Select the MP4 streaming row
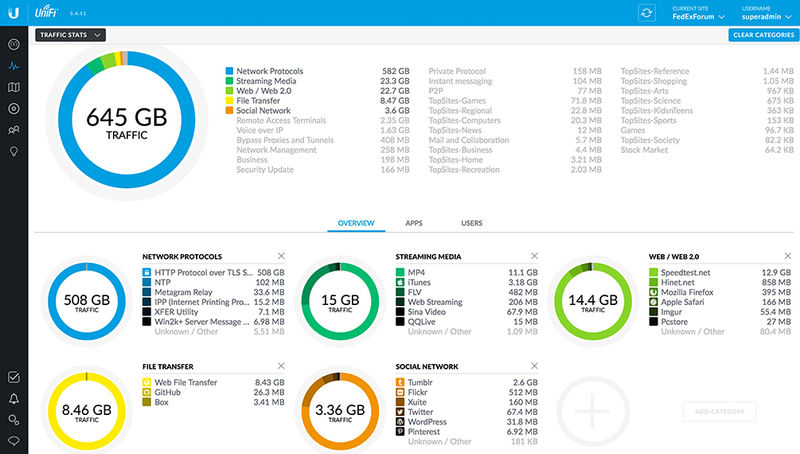Image resolution: width=800 pixels, height=454 pixels. click(467, 272)
